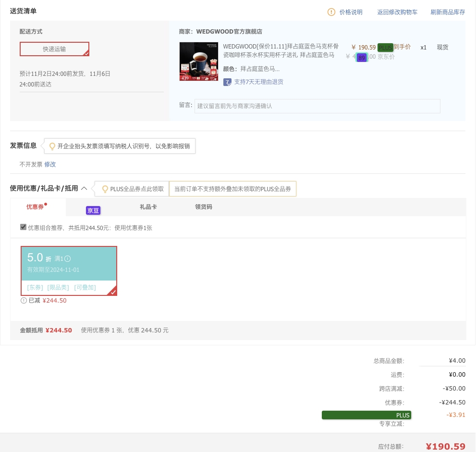476x452 pixels.
Task: Click the 跨店满减 -¥50.00 value
Action: coord(454,389)
